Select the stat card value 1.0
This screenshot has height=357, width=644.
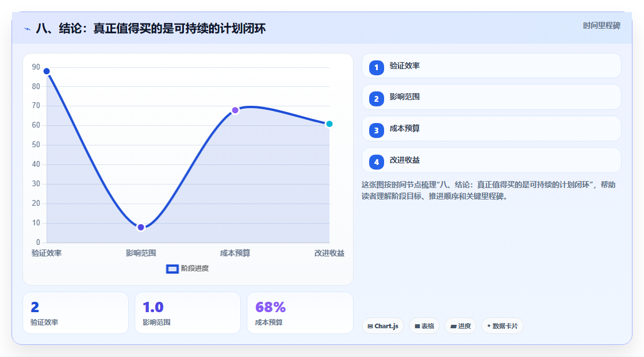(153, 308)
